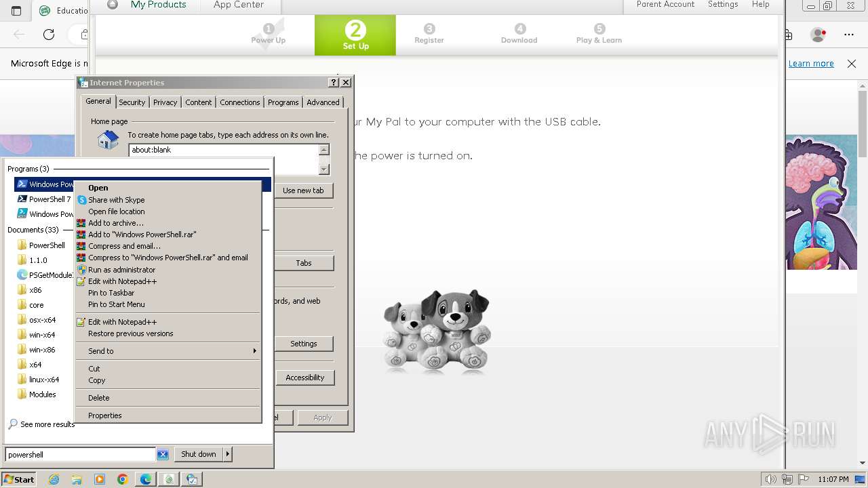
Task: Expand the Shut down options arrow
Action: click(x=228, y=454)
